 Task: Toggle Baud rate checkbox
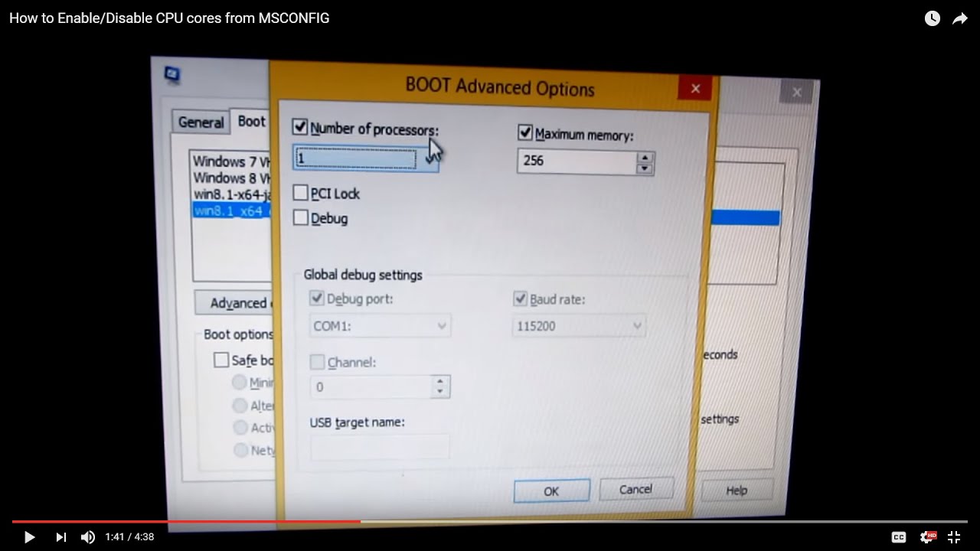coord(520,298)
